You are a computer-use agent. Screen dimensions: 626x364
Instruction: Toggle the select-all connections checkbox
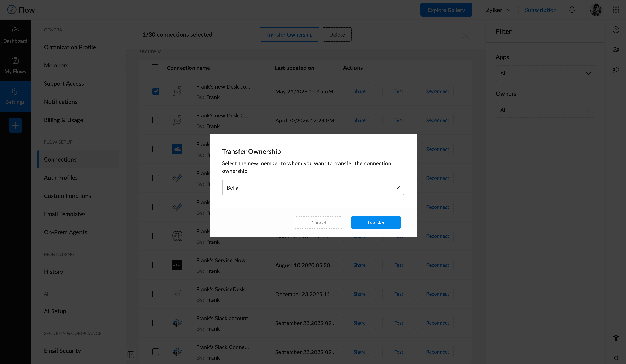(155, 68)
